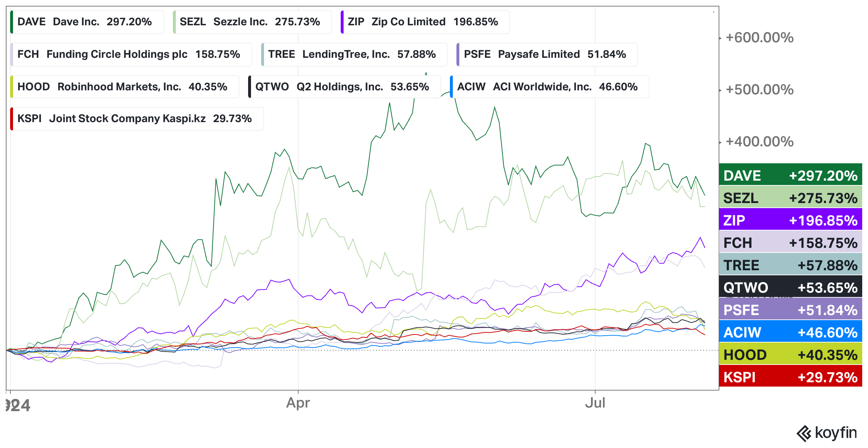Click the Jul marker on time axis
The height and width of the screenshot is (448, 868).
coord(595,403)
